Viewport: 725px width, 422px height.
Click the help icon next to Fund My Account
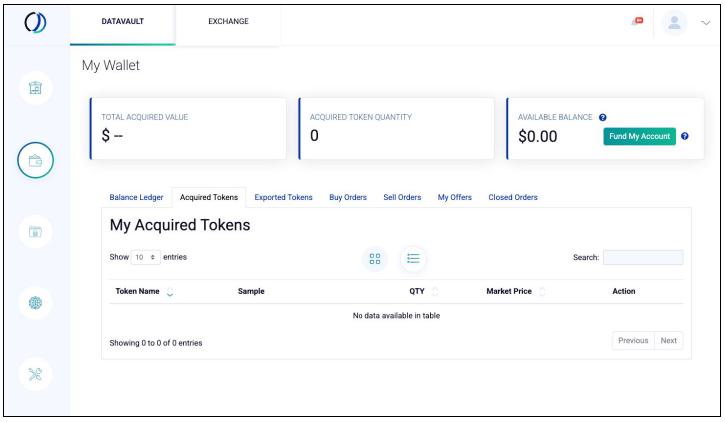(x=685, y=136)
